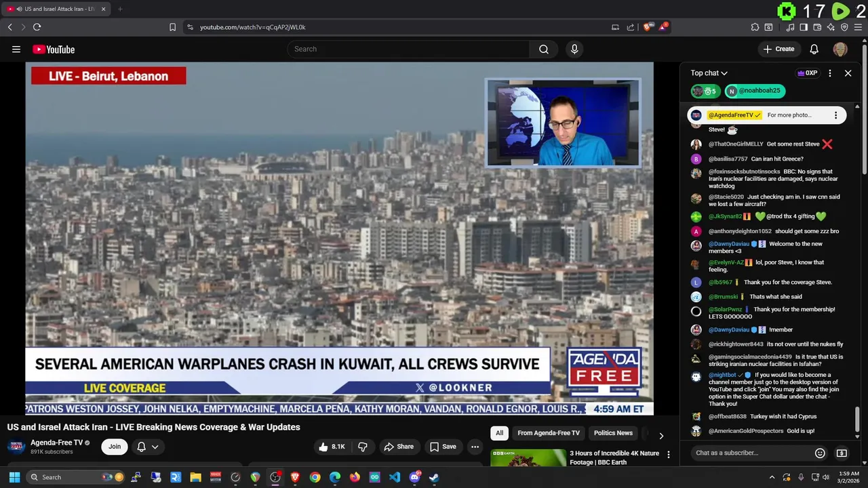Dislike the video with thumbs down
This screenshot has width=868, height=488.
[x=363, y=447]
